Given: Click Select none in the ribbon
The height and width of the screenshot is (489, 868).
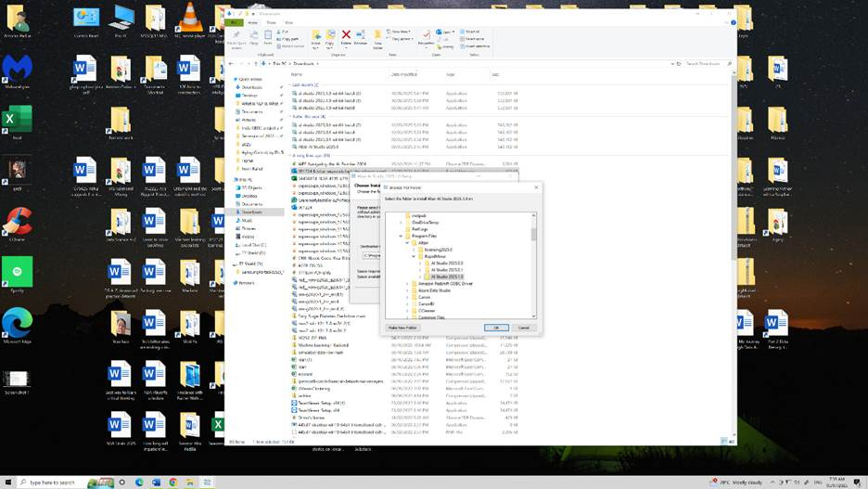Looking at the screenshot, I should [x=472, y=39].
